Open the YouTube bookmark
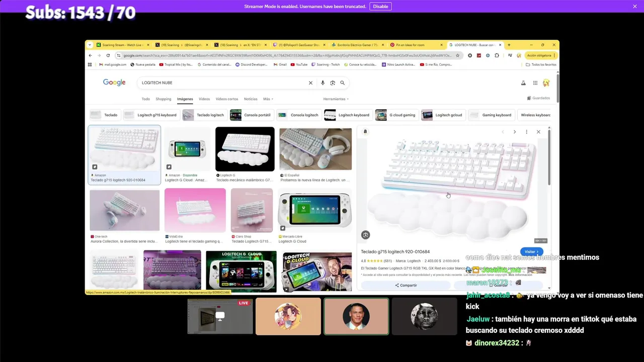644x362 pixels. 299,64
